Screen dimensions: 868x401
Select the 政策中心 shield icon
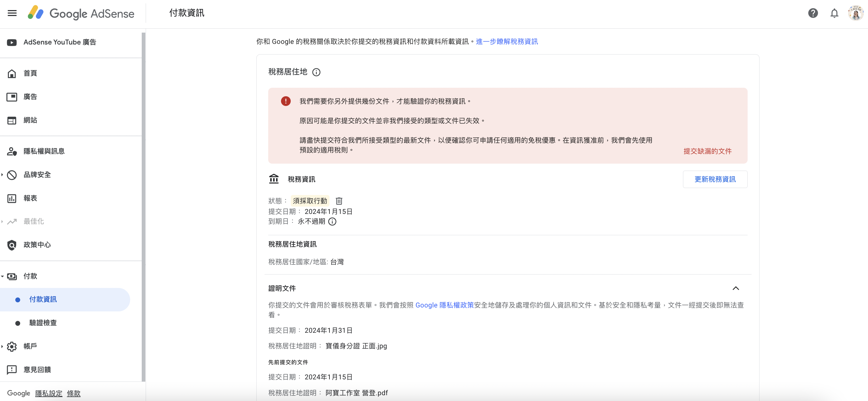(12, 245)
